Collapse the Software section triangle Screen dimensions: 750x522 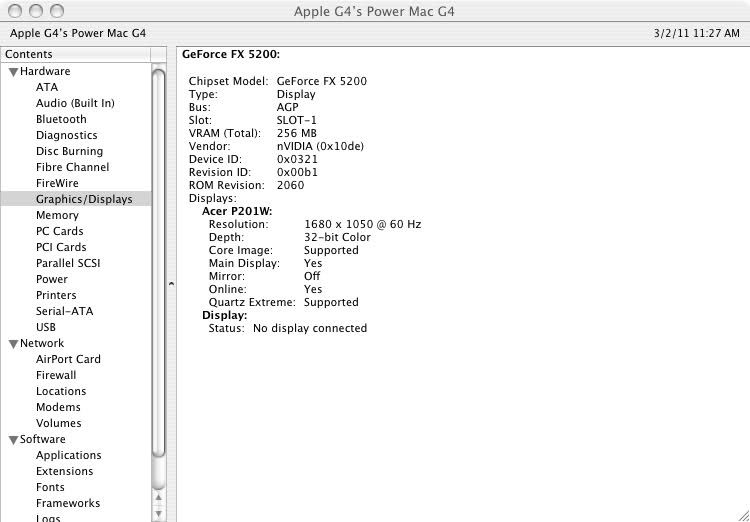tap(14, 440)
